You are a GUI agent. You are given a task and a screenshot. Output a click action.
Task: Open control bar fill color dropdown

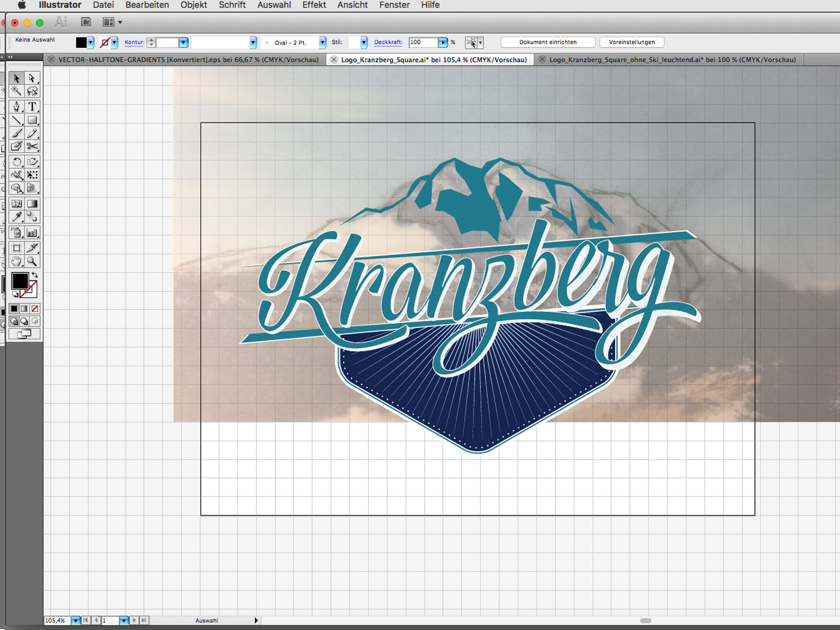point(91,42)
